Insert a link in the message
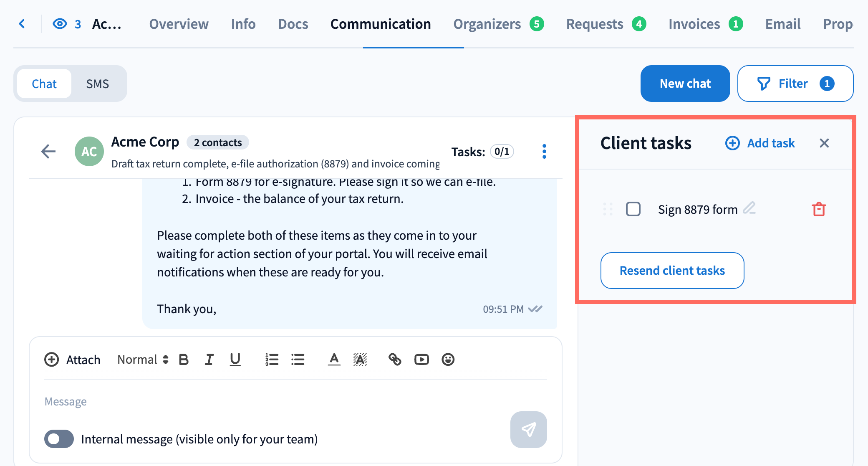Screen dimensions: 868x466 click(395, 360)
